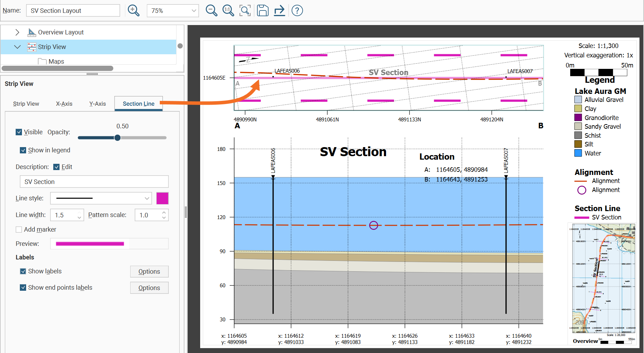Click the SV Section description field
This screenshot has height=353, width=644.
click(x=94, y=182)
